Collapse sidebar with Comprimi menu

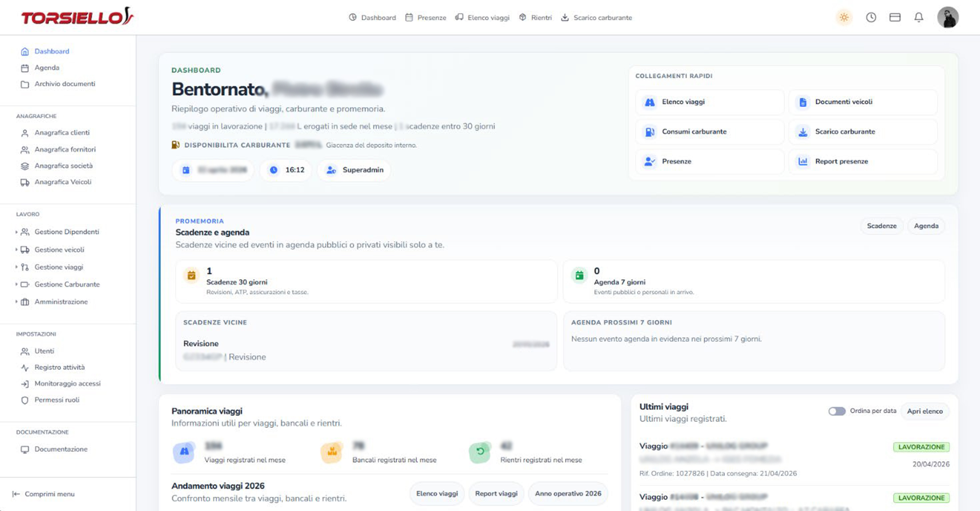pyautogui.click(x=44, y=494)
